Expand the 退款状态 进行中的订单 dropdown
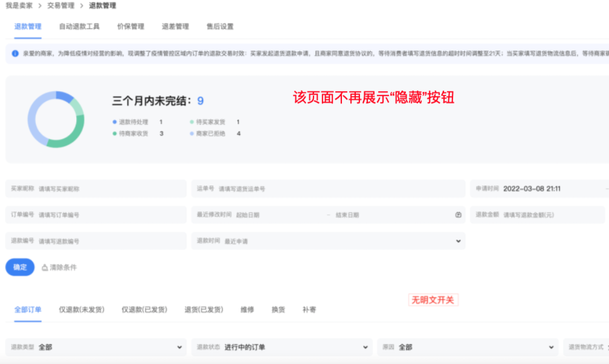609x364 pixels. 366,347
